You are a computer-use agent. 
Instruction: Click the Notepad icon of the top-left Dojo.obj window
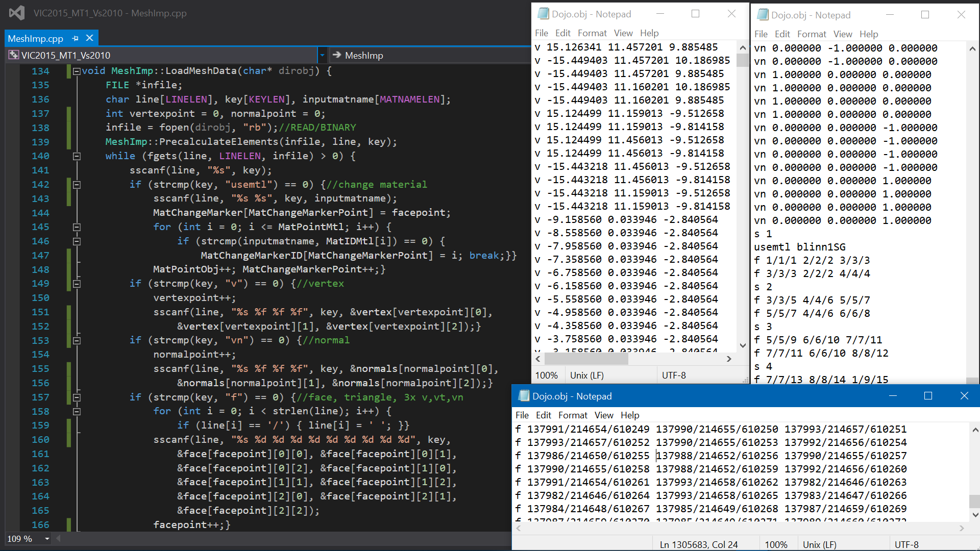[x=543, y=14]
